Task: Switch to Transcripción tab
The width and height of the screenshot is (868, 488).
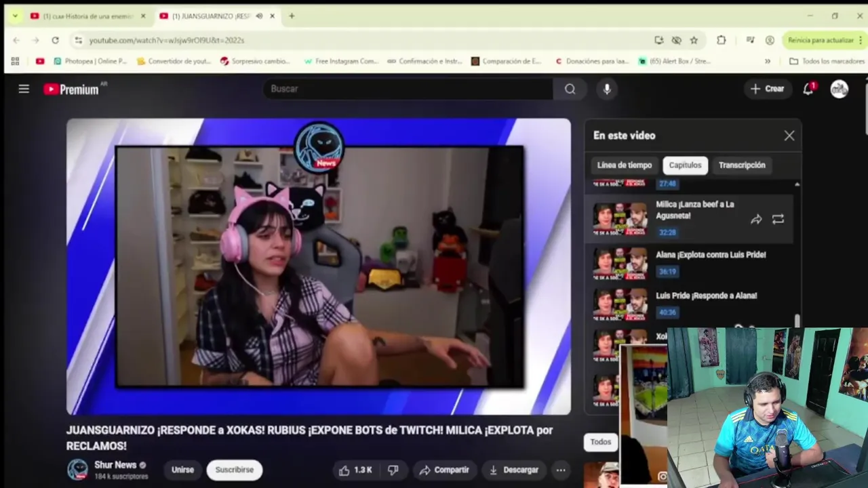Action: [742, 165]
